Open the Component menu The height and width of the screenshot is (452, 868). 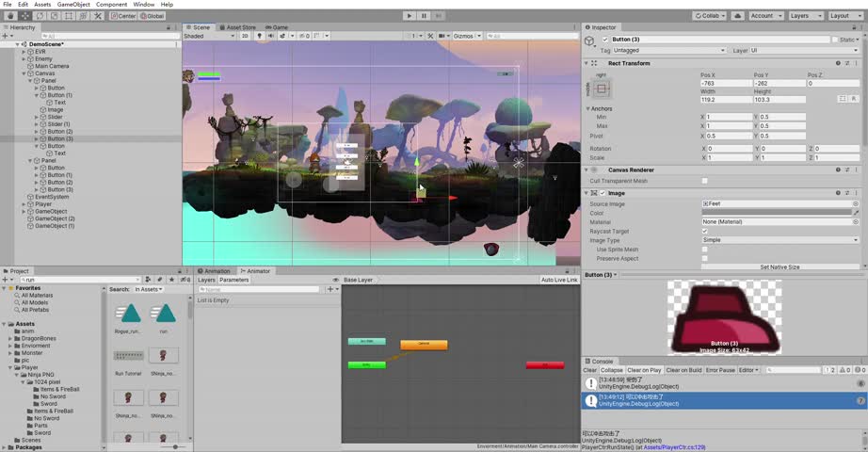tap(111, 5)
